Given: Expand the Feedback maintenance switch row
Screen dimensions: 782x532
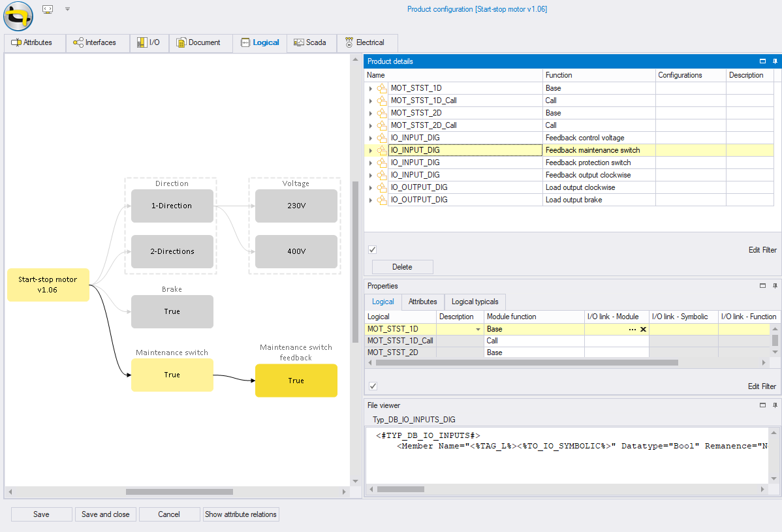Looking at the screenshot, I should [371, 150].
